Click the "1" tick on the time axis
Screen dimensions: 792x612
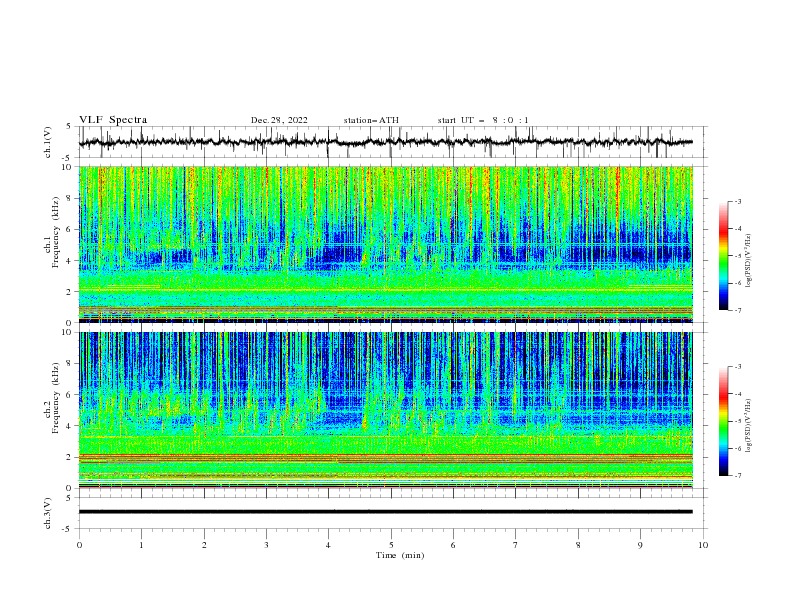(x=141, y=545)
